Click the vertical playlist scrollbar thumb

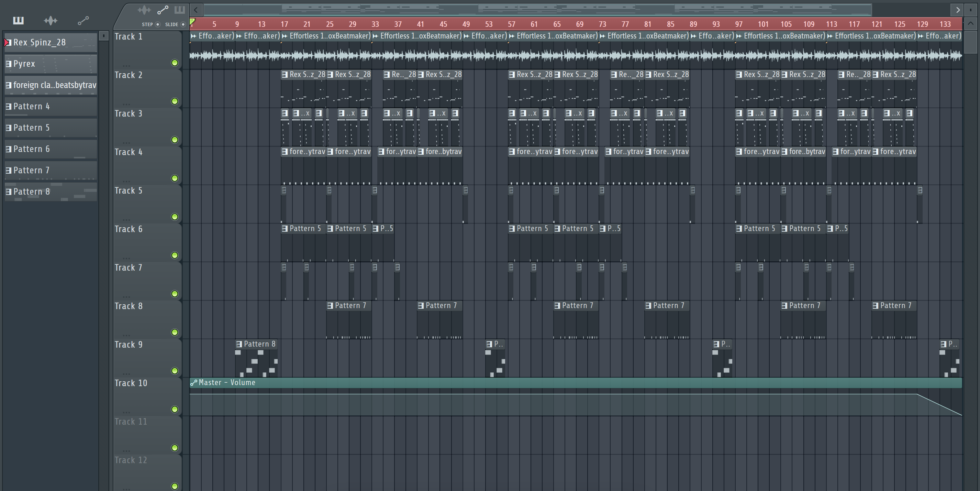point(970,43)
